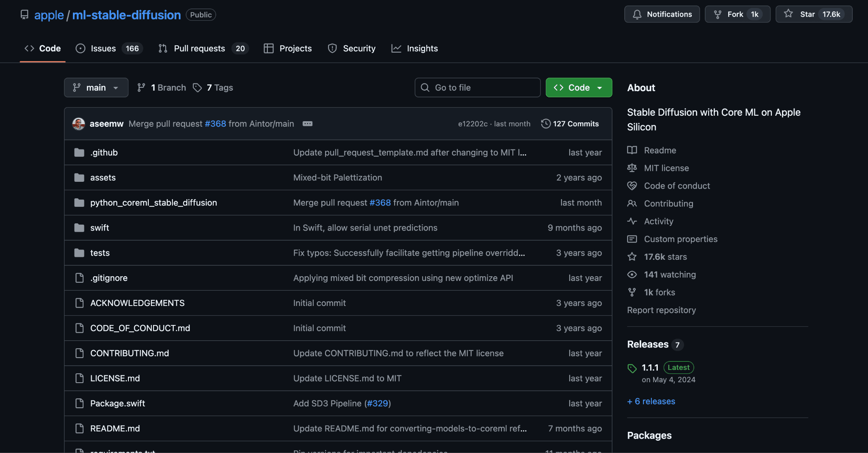
Task: Click Report repository
Action: 661,310
